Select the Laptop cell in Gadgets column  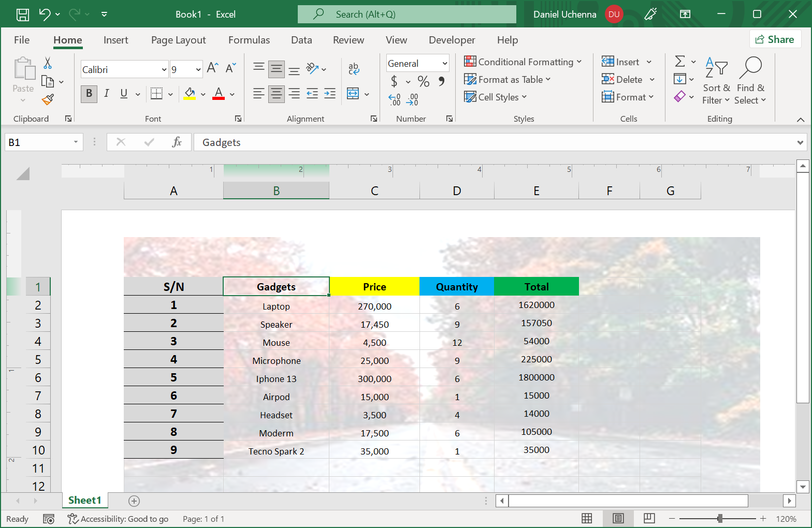pyautogui.click(x=276, y=306)
